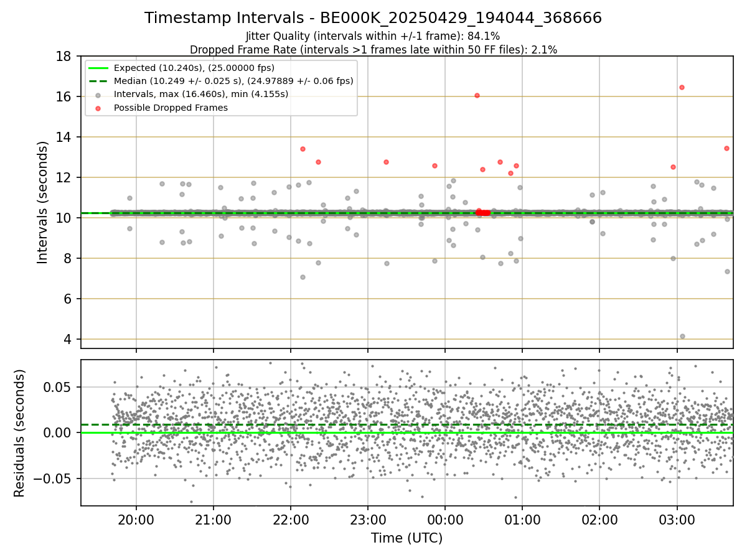Screen dimensions: 747x560
Task: Click the gray dot marker in the legend
Action: pos(99,95)
